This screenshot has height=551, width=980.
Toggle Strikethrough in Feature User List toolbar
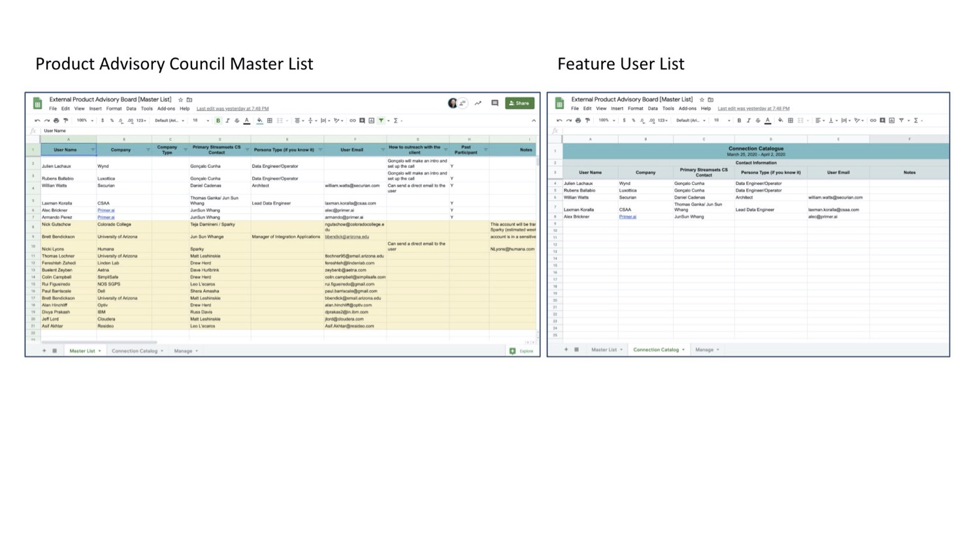(758, 120)
